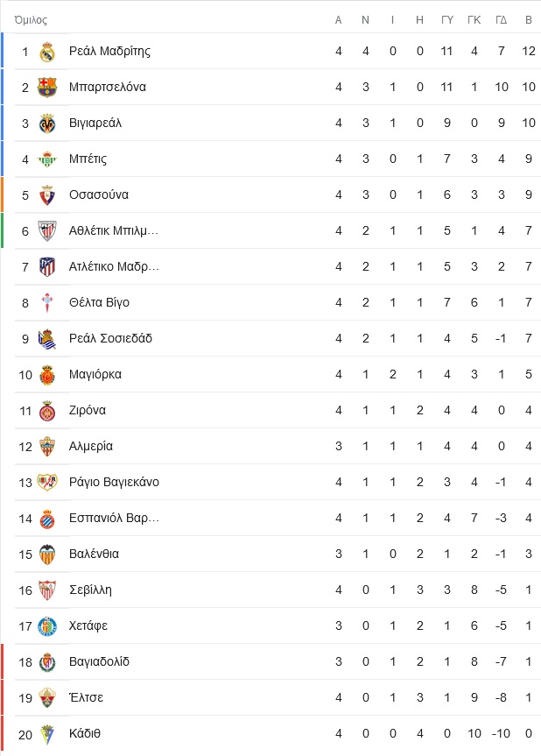Click the Real Madrid crest icon
Screen dimensions: 541x756
tap(47, 52)
